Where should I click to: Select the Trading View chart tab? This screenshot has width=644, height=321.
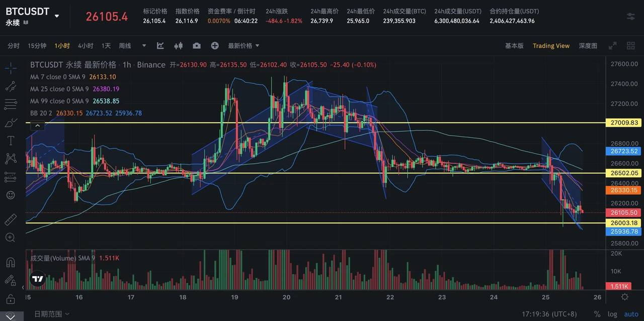pos(551,46)
